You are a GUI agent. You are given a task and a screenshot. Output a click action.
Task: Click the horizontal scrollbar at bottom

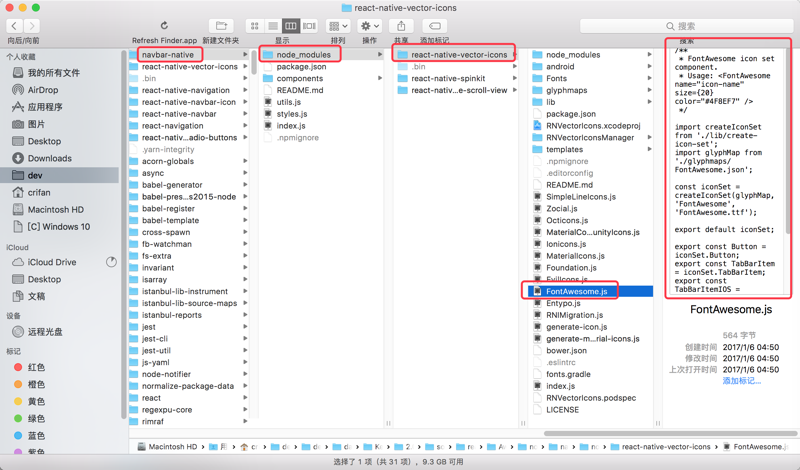tap(670, 433)
